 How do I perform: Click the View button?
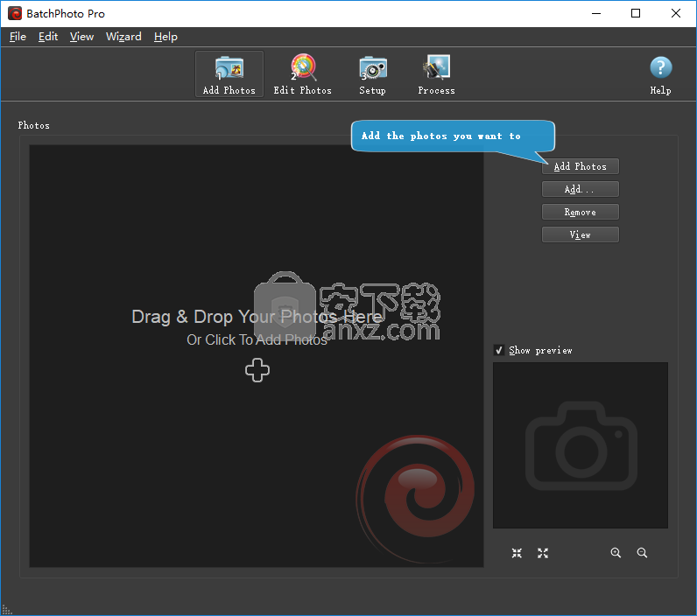(580, 234)
